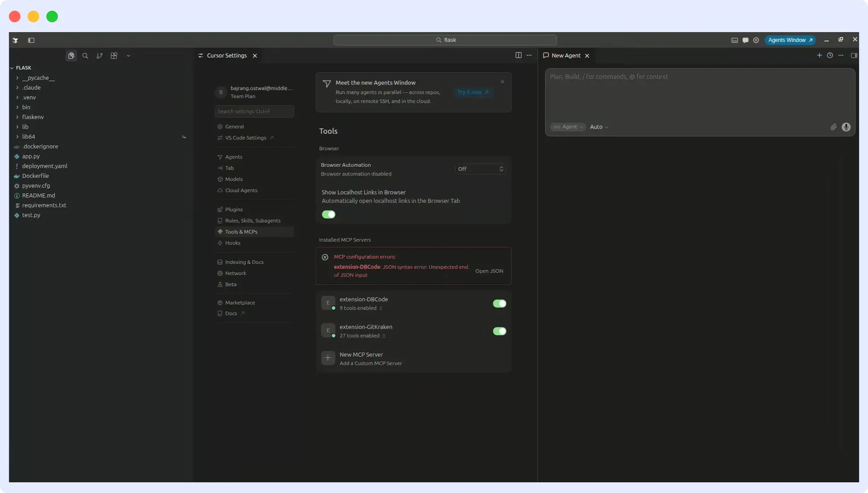This screenshot has height=493, width=868.
Task: Toggle the bottom panel layout icon
Action: click(734, 40)
